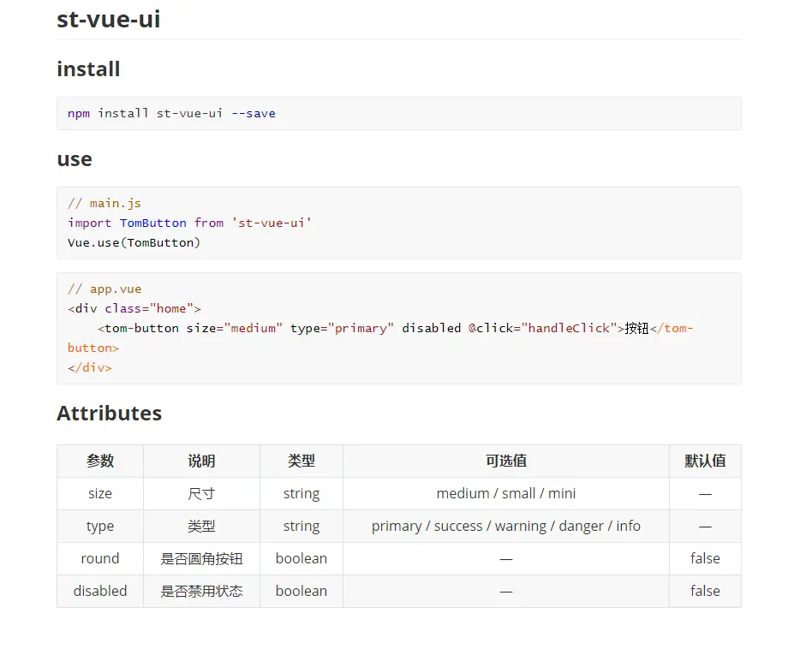This screenshot has width=812, height=661.
Task: Click the tom-button tag code line
Action: (x=380, y=337)
